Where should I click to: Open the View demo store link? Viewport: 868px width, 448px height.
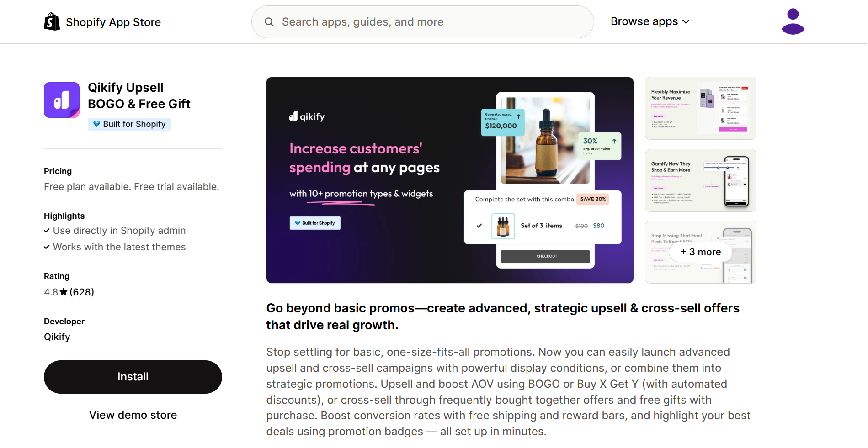tap(133, 415)
